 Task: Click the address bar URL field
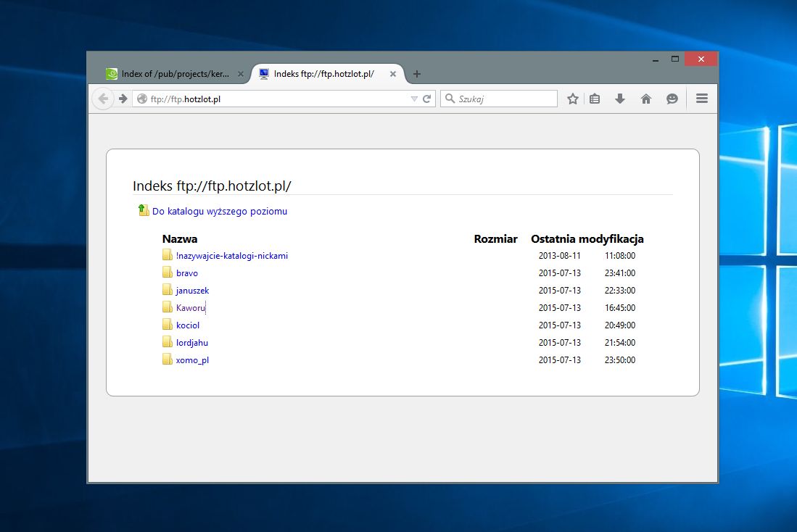click(x=276, y=99)
